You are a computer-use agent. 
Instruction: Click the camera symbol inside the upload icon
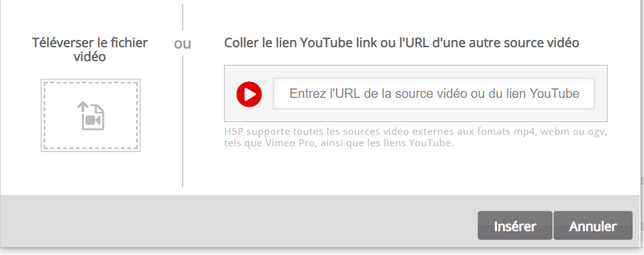point(94,120)
